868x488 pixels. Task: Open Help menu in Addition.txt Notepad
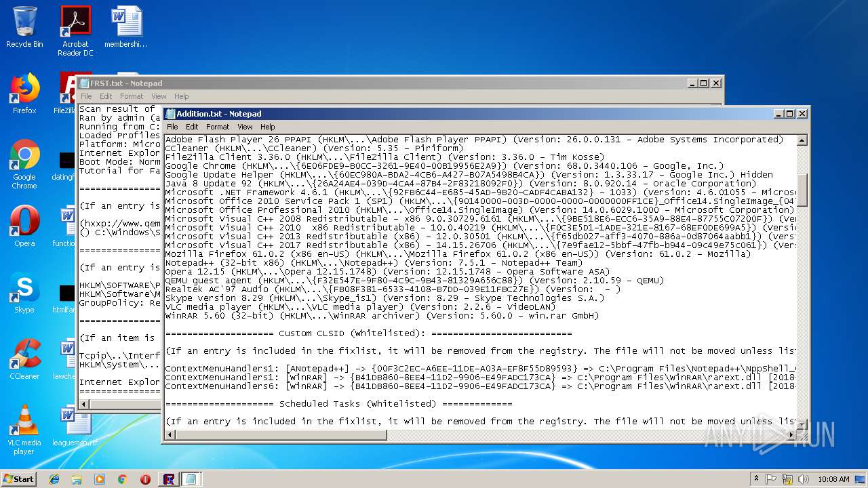(x=268, y=127)
